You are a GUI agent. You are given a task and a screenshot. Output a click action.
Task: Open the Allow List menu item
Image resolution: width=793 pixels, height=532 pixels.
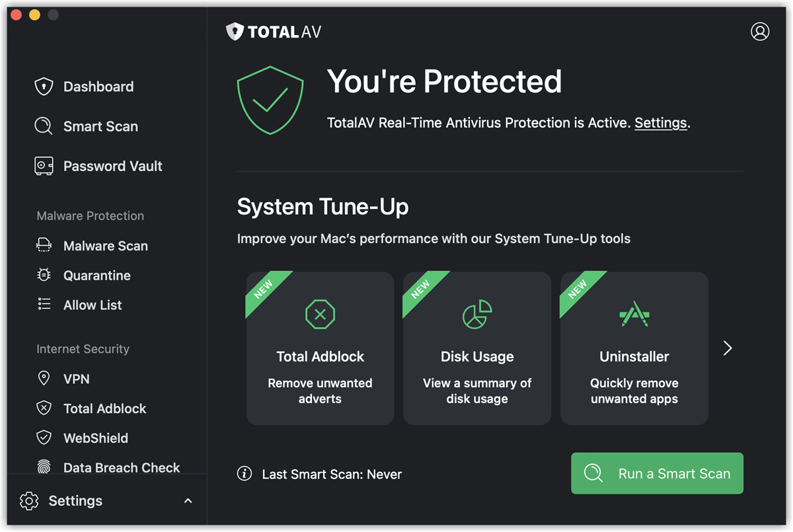point(93,305)
